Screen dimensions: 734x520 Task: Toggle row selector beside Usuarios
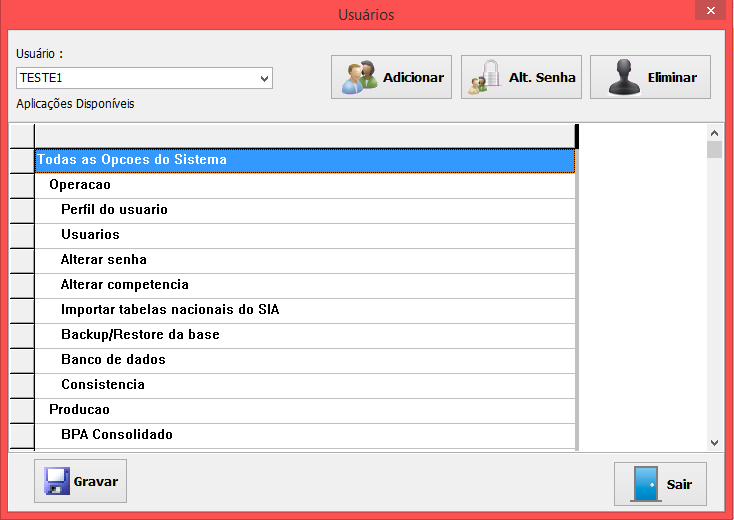tap(21, 235)
